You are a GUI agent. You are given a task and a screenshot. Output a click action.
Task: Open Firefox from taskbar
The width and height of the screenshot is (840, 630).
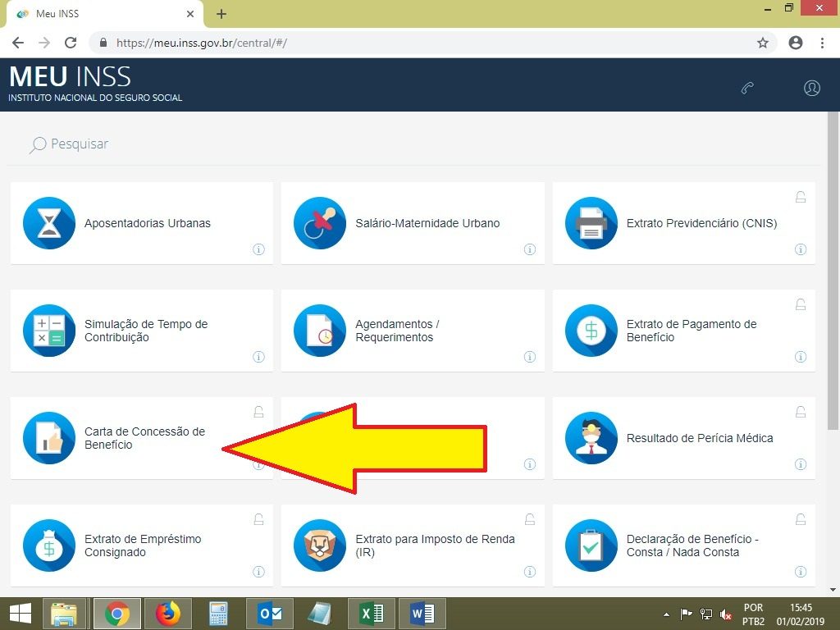167,614
